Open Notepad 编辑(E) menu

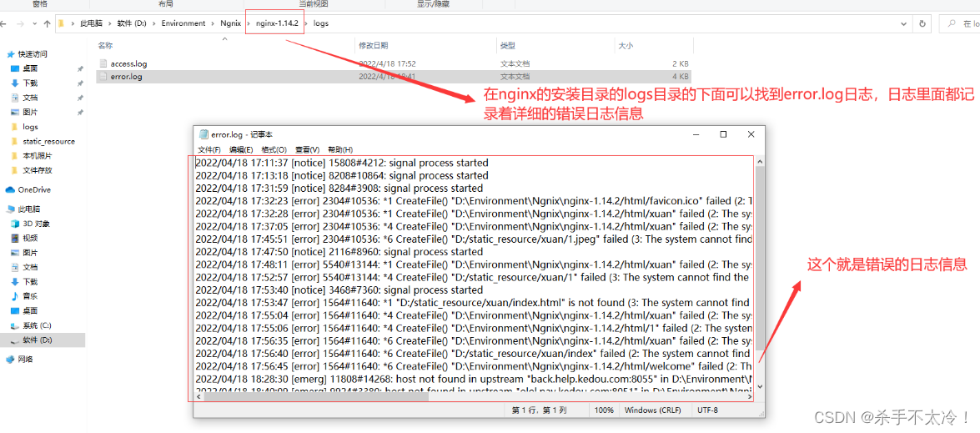[241, 150]
